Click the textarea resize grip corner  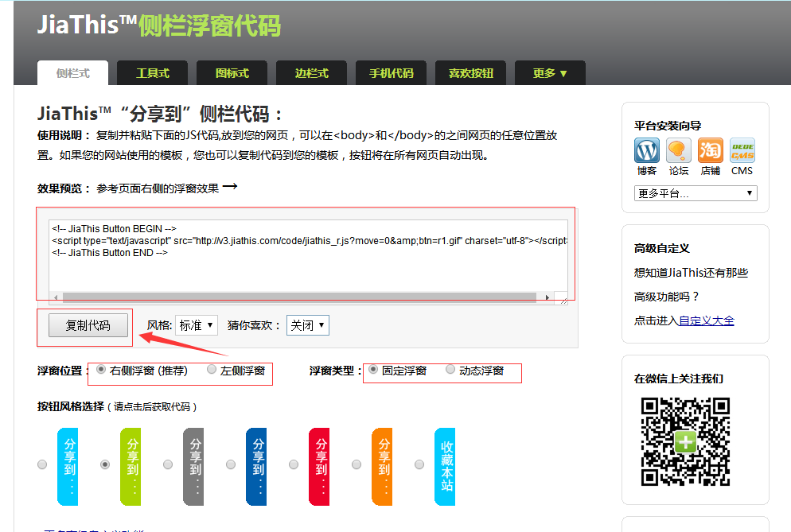pos(563,301)
